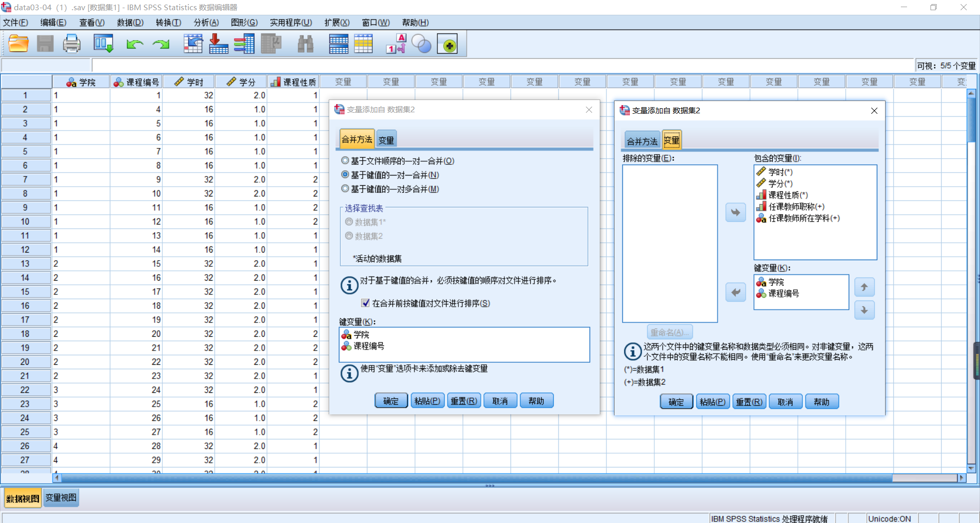This screenshot has width=980, height=523.
Task: Click left arrow to remove key variable
Action: tap(736, 292)
